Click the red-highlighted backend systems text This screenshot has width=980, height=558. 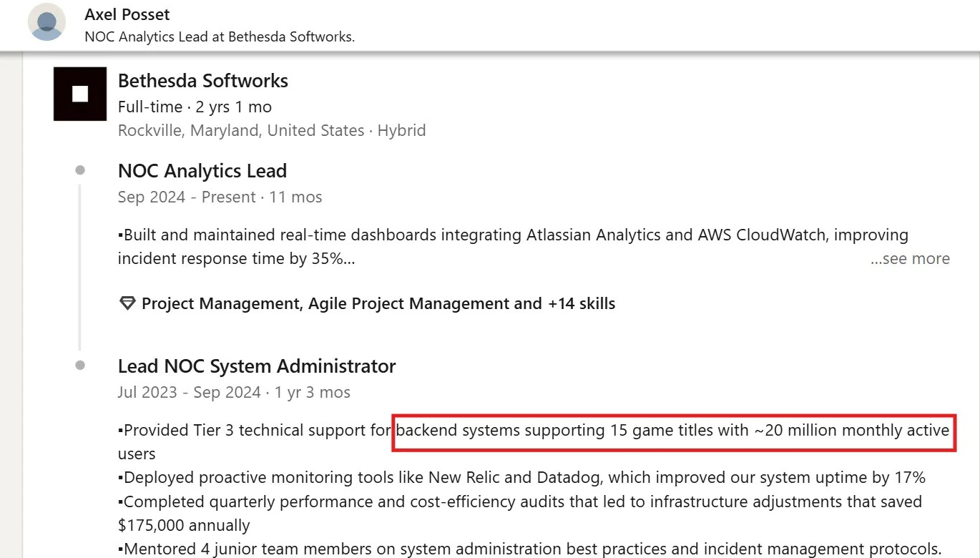674,431
